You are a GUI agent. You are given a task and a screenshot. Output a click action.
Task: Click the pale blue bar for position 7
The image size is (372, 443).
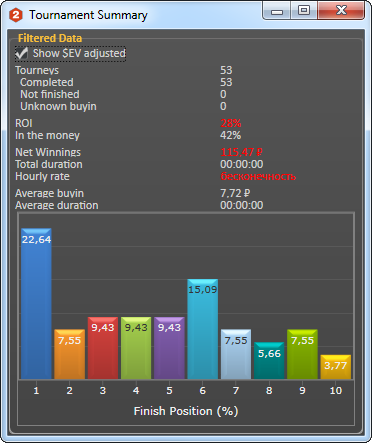tap(236, 354)
